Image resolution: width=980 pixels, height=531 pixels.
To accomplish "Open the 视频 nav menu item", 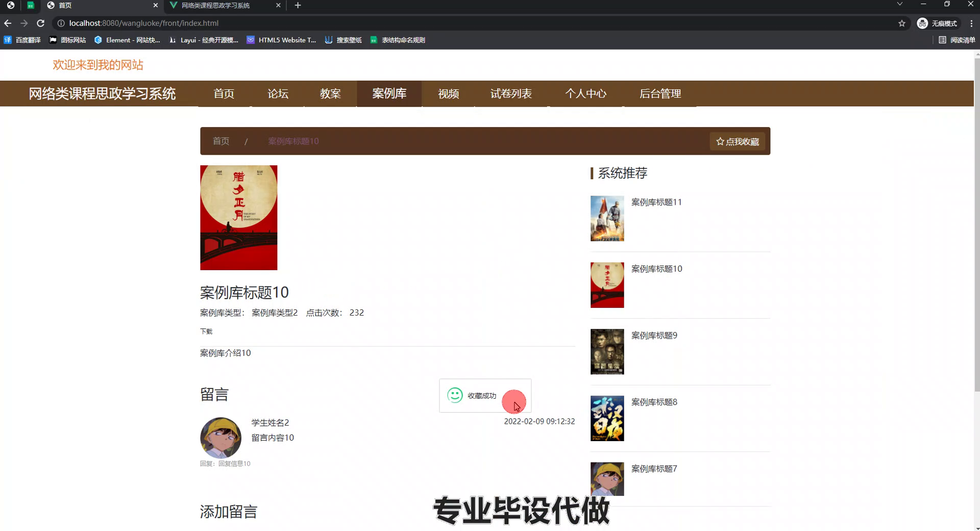I will point(448,93).
